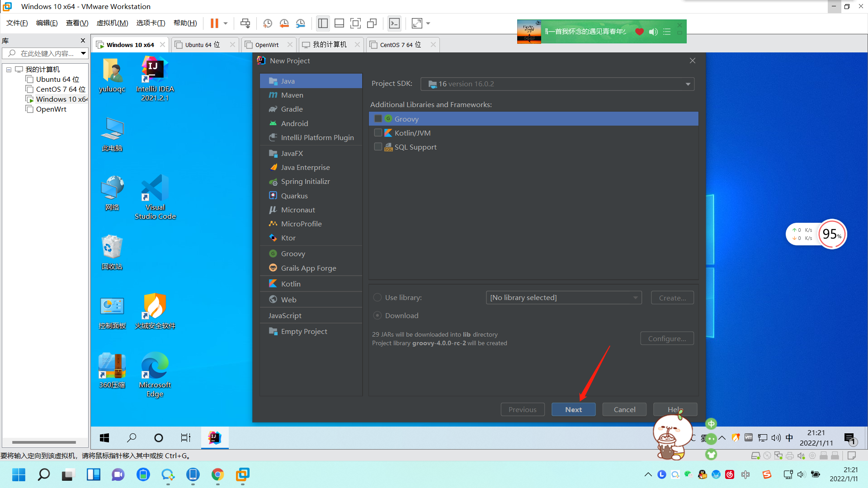The image size is (868, 488).
Task: Click the Next button
Action: [573, 409]
